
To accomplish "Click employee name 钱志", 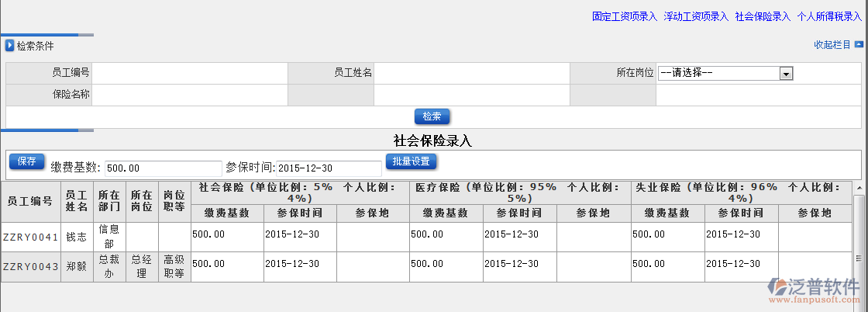I will [77, 237].
